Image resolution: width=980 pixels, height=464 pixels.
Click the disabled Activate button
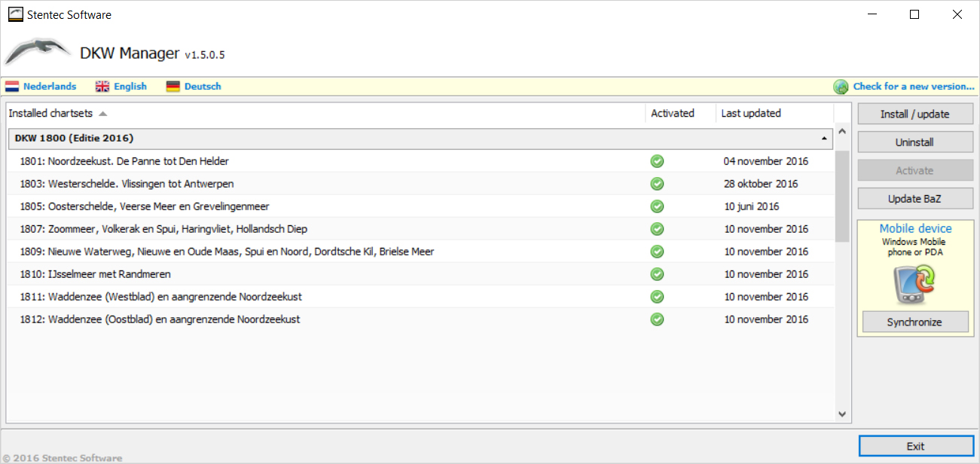(915, 170)
